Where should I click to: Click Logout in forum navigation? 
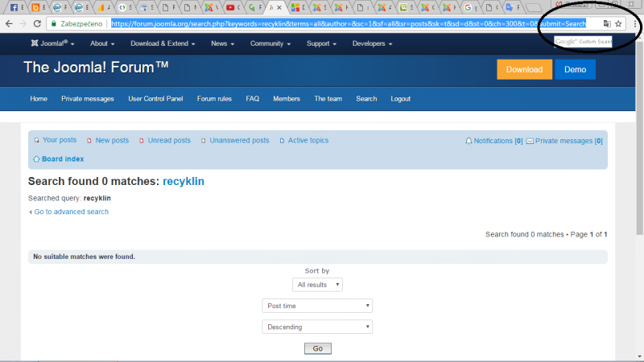click(400, 99)
